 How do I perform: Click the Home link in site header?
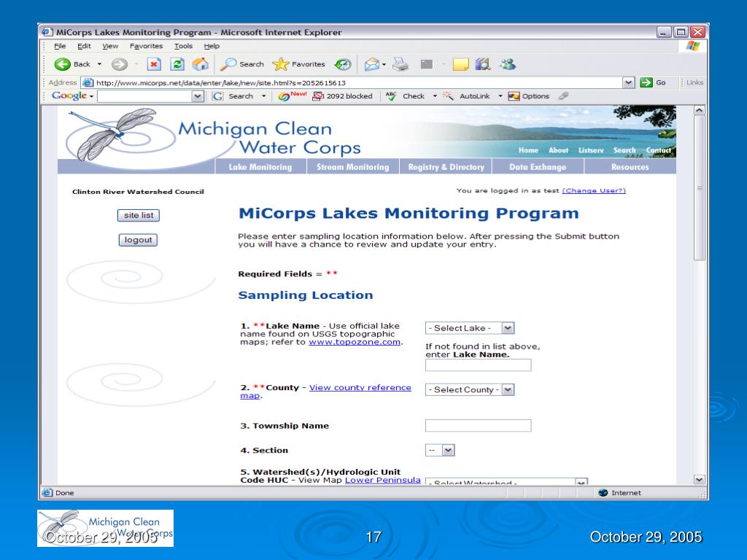(x=528, y=150)
